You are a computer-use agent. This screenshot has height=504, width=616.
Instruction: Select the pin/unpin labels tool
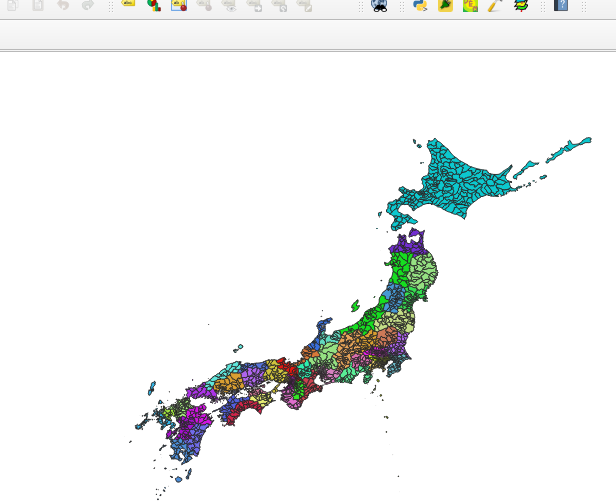pyautogui.click(x=204, y=5)
